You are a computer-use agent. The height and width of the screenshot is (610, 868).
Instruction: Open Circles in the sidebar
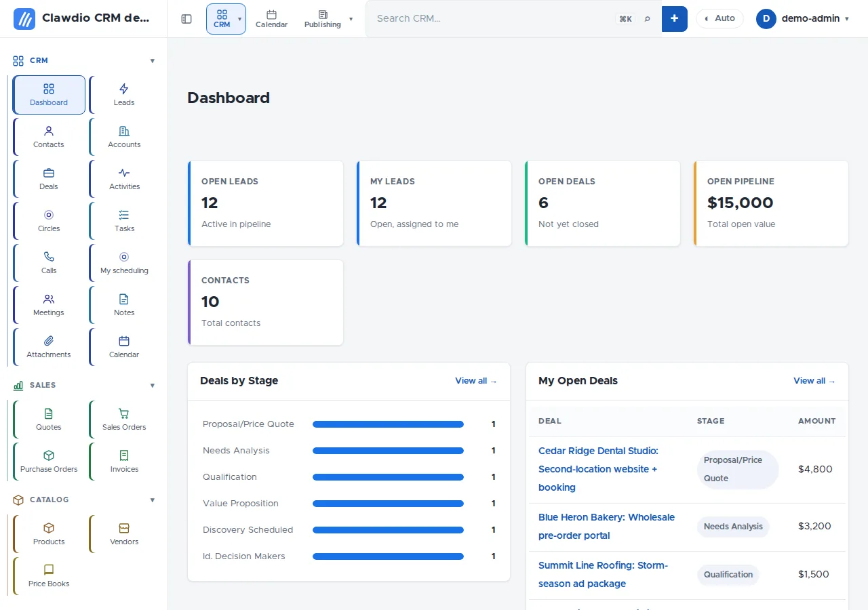[x=49, y=221]
